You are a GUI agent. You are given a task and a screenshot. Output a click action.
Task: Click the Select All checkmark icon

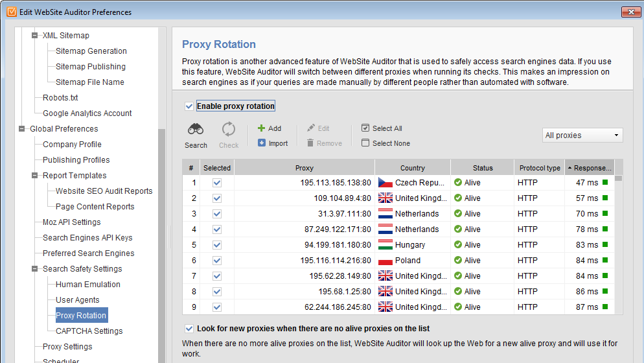[x=365, y=128]
